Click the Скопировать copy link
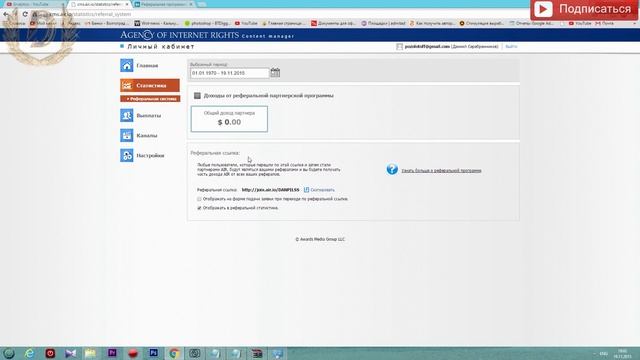Image resolution: width=640 pixels, height=360 pixels. (322, 190)
